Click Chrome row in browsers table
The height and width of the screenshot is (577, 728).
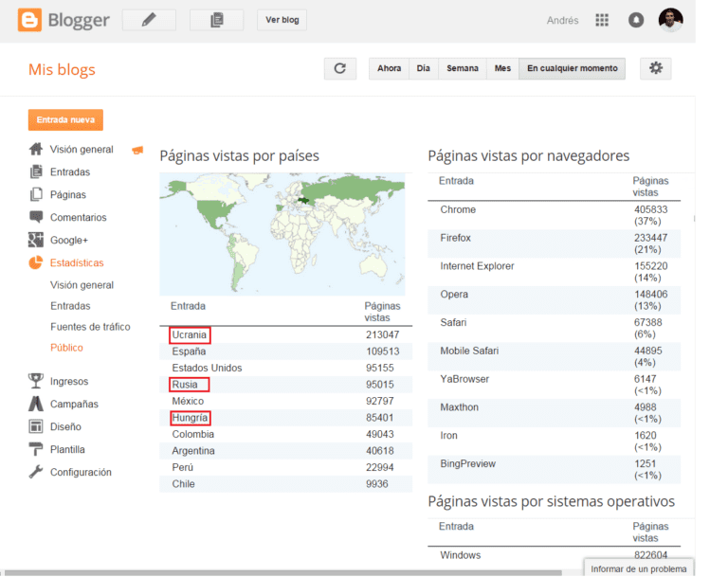555,215
